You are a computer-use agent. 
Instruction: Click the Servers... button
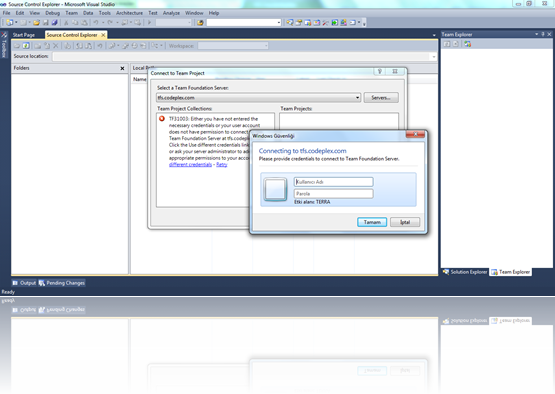[x=381, y=98]
